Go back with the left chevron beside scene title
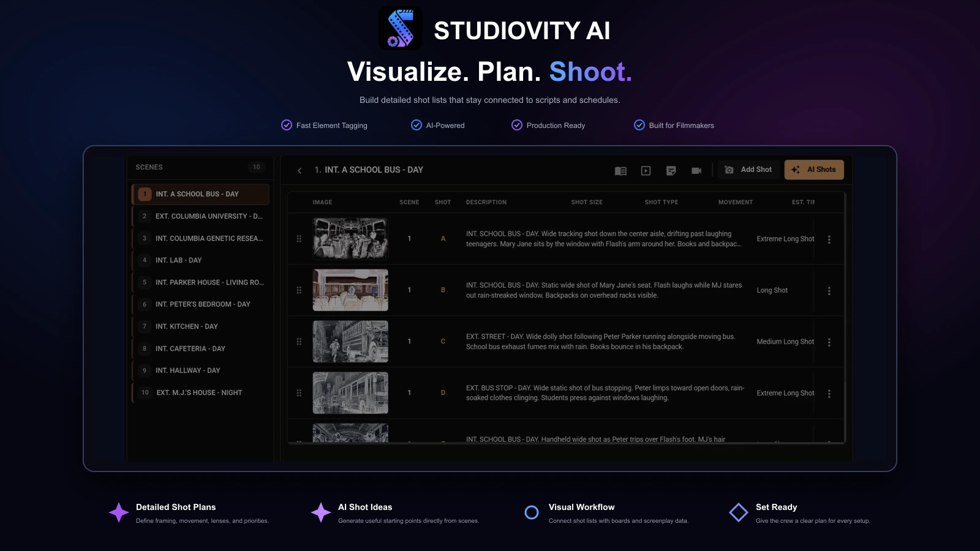980x551 pixels. tap(300, 171)
